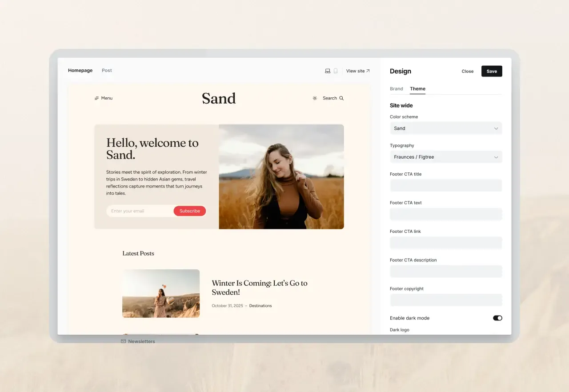The height and width of the screenshot is (392, 569).
Task: Open the Typography dropdown
Action: pos(446,157)
